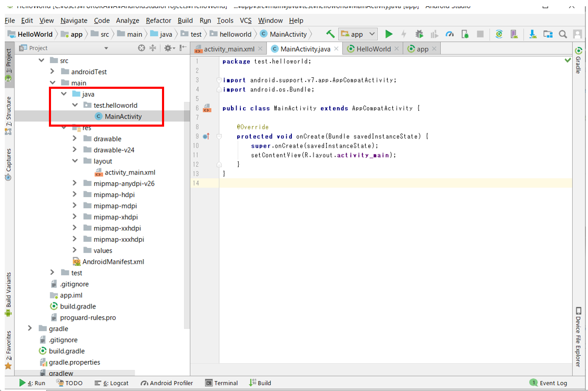
Task: Expand the gradle folder
Action: 30,328
